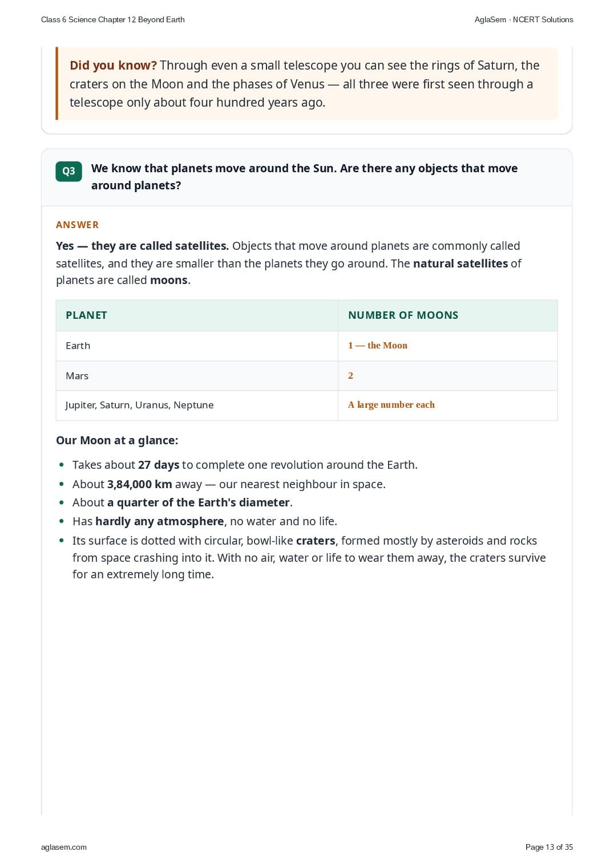The width and height of the screenshot is (614, 868).
Task: Click the 'A large number each' cell
Action: [447, 405]
